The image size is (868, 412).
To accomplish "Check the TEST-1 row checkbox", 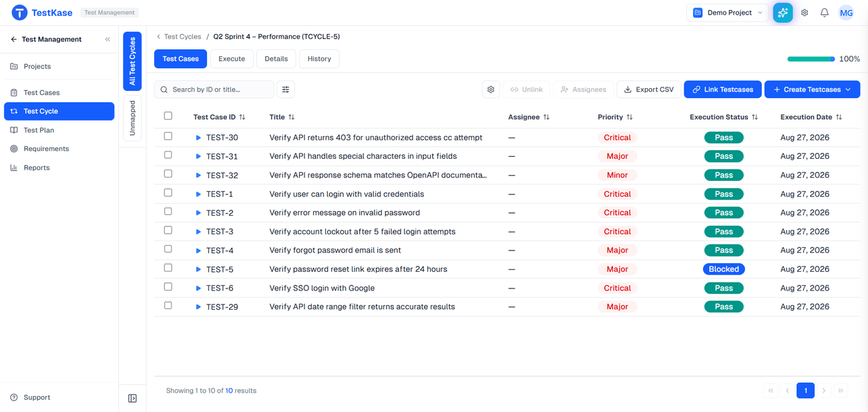I will coord(168,192).
